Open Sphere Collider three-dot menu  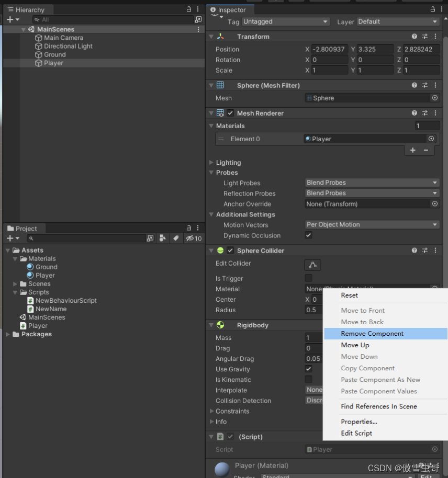435,251
